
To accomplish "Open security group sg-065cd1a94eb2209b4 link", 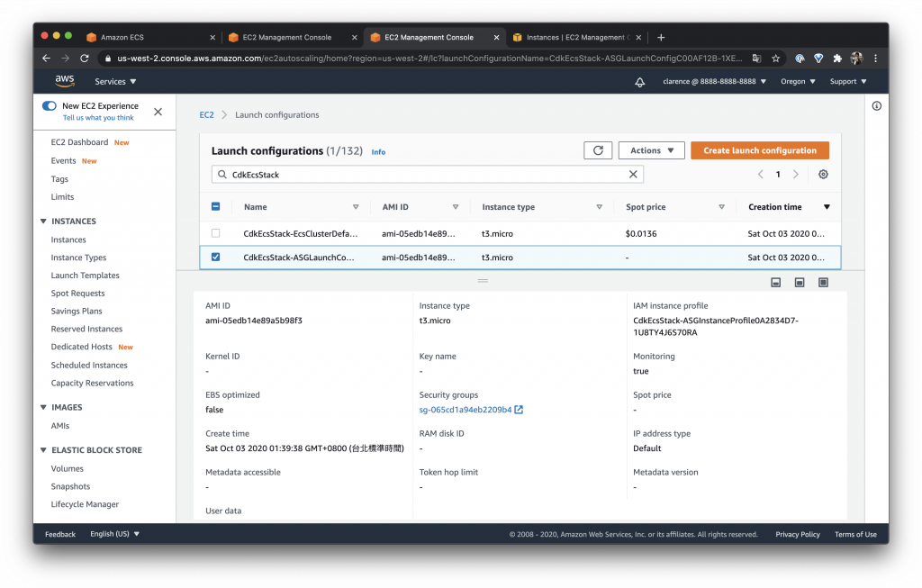I will [x=466, y=409].
